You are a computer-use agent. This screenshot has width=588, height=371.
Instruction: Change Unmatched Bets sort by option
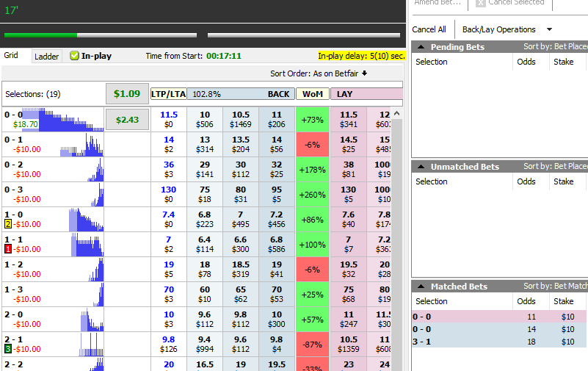[556, 166]
